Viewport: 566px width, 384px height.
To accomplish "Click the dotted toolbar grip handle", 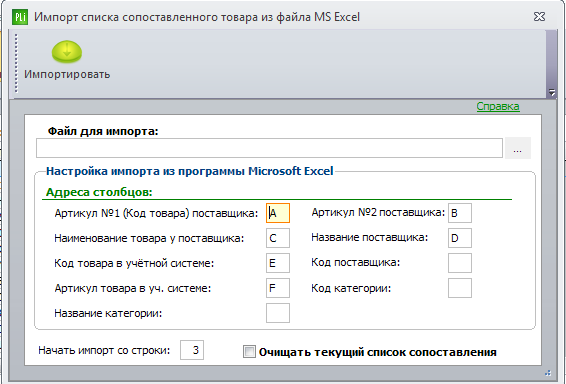I will click(16, 63).
